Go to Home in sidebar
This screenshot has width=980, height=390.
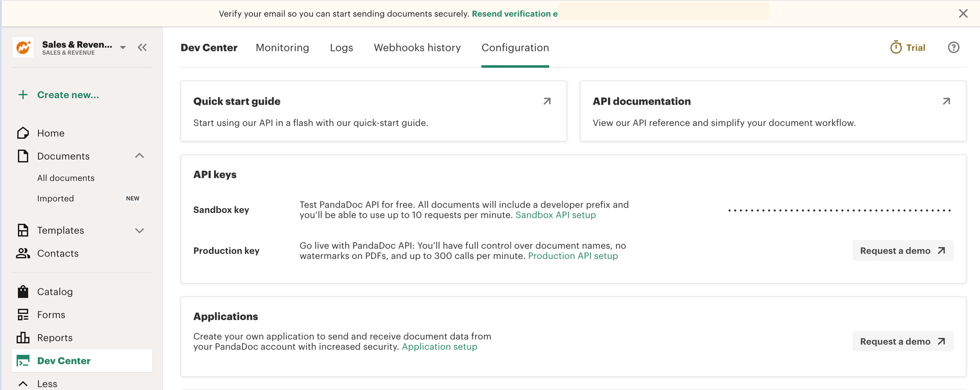click(51, 133)
